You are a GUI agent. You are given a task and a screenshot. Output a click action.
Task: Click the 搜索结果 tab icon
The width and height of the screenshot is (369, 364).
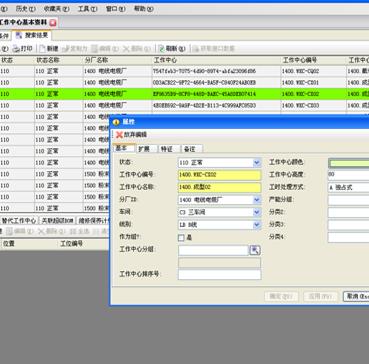(x=19, y=35)
